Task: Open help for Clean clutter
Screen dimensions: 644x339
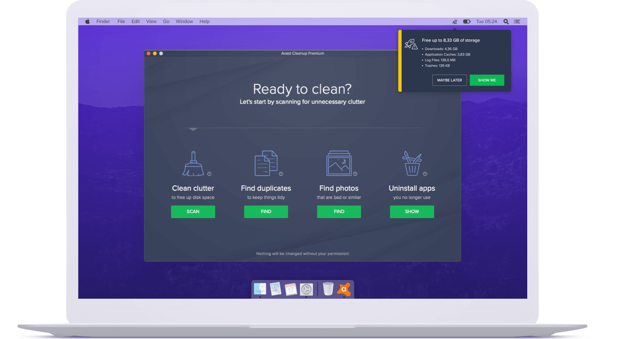Action: tap(210, 174)
